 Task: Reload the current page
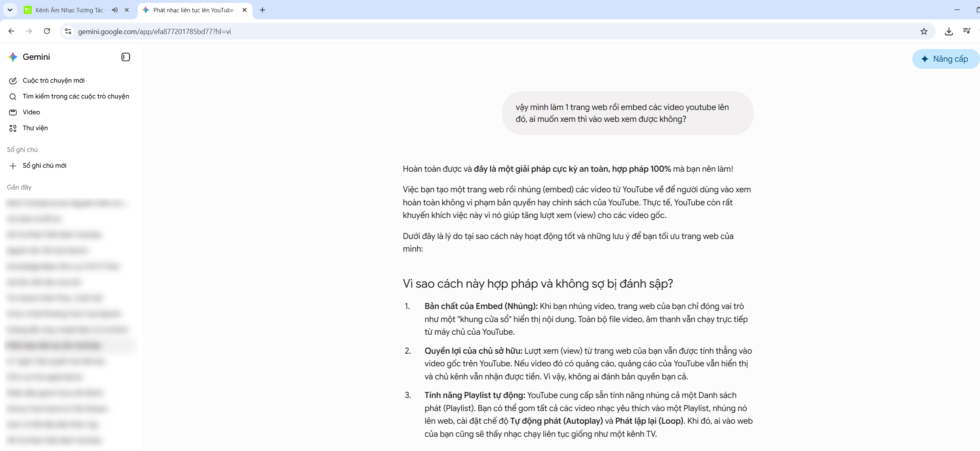pos(47,31)
